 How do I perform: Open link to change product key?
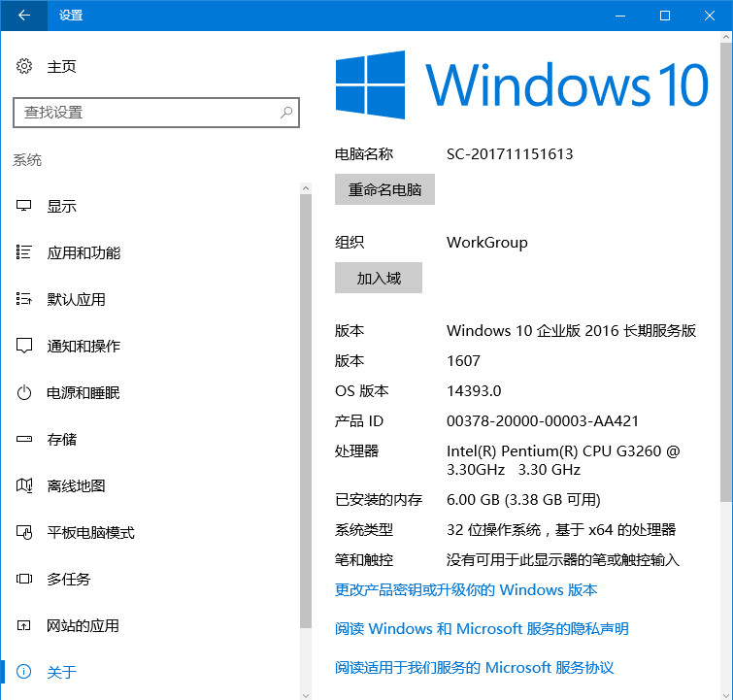466,589
